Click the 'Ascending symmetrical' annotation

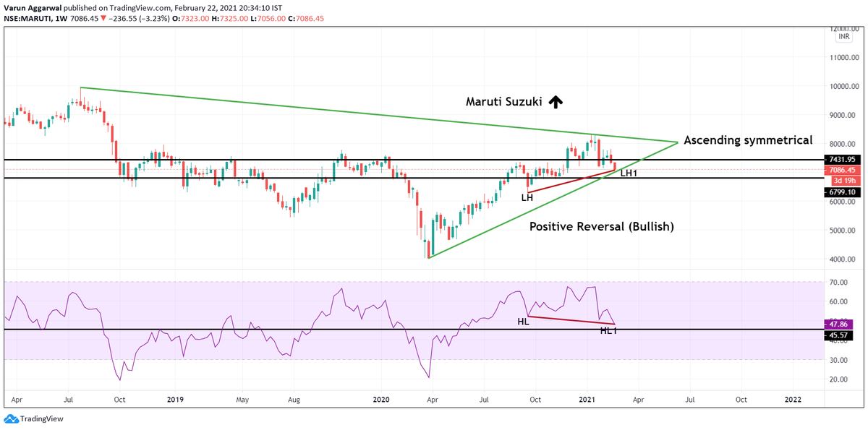pyautogui.click(x=748, y=140)
